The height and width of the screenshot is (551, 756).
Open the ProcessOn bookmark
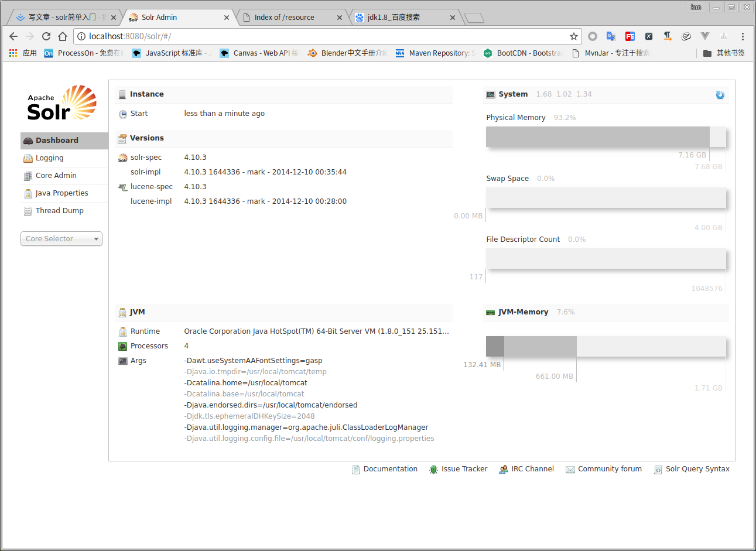[84, 53]
